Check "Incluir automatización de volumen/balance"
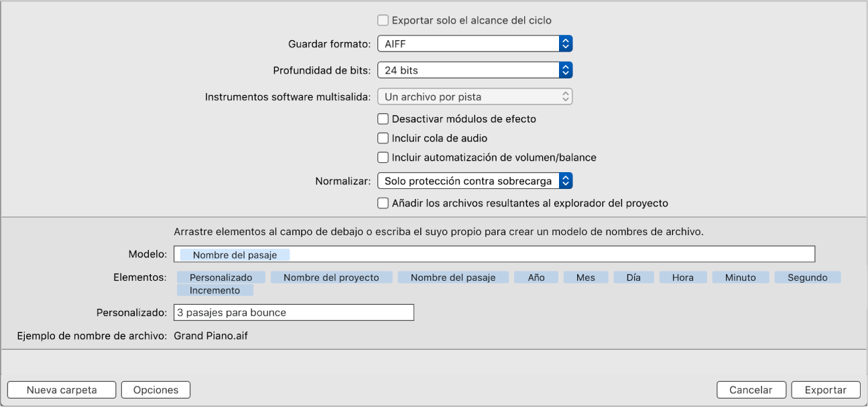Screen dimensions: 868x408 tap(383, 157)
